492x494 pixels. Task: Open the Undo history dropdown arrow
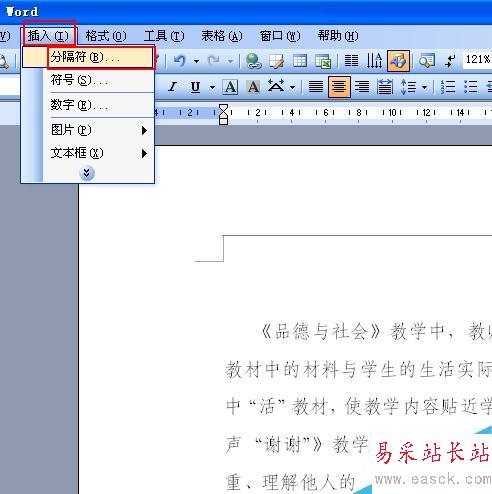click(x=196, y=61)
